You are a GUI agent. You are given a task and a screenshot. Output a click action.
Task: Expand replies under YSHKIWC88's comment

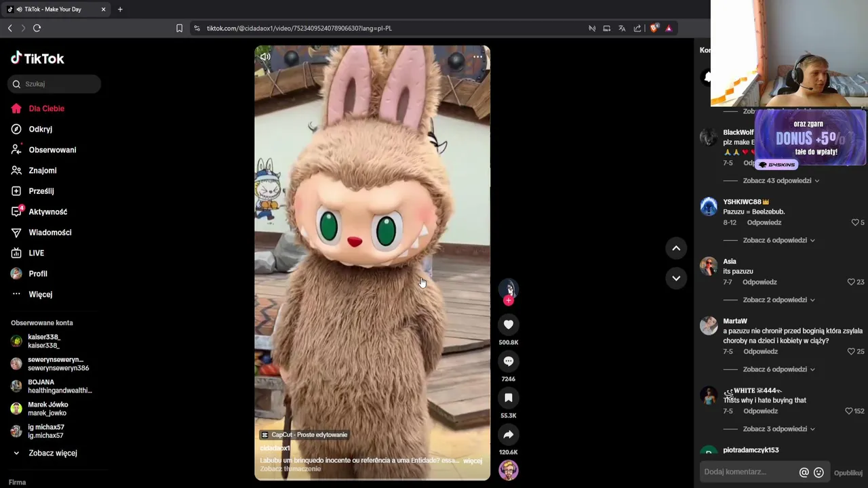pyautogui.click(x=778, y=241)
